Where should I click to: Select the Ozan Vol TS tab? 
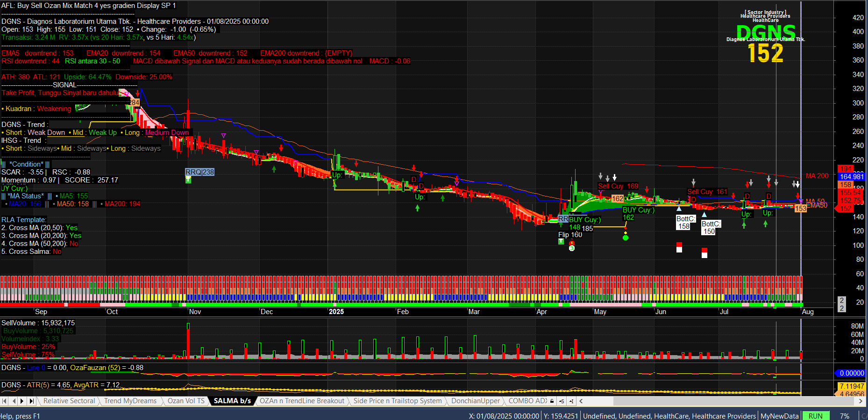(x=186, y=401)
